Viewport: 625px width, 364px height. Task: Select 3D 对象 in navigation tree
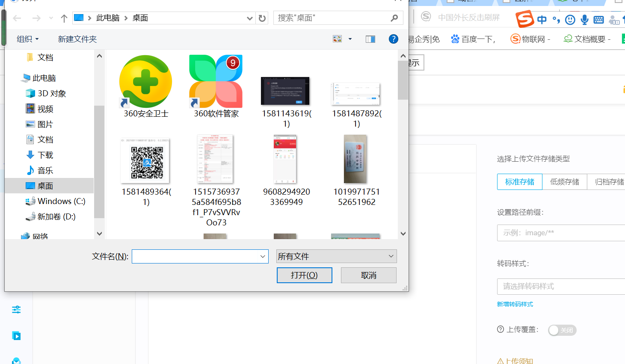click(46, 93)
